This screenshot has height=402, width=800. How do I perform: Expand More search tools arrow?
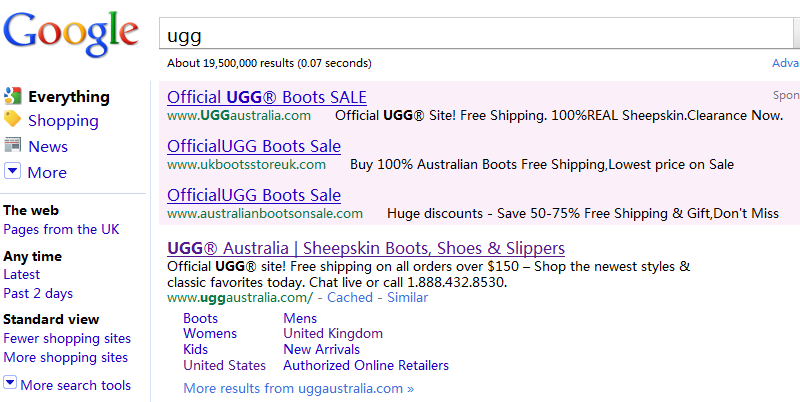(x=10, y=383)
